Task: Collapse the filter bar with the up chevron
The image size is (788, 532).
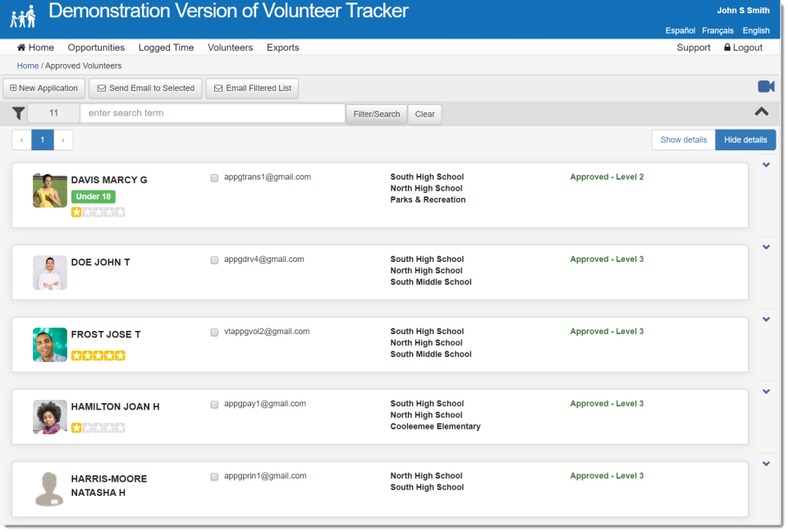Action: click(762, 112)
